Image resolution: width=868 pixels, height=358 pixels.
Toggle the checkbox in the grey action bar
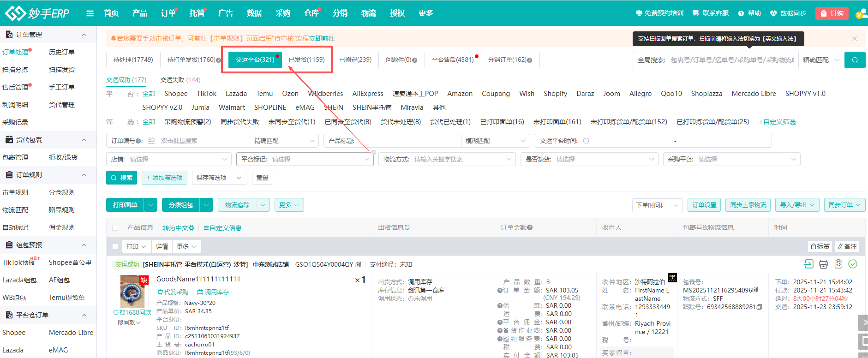[115, 246]
